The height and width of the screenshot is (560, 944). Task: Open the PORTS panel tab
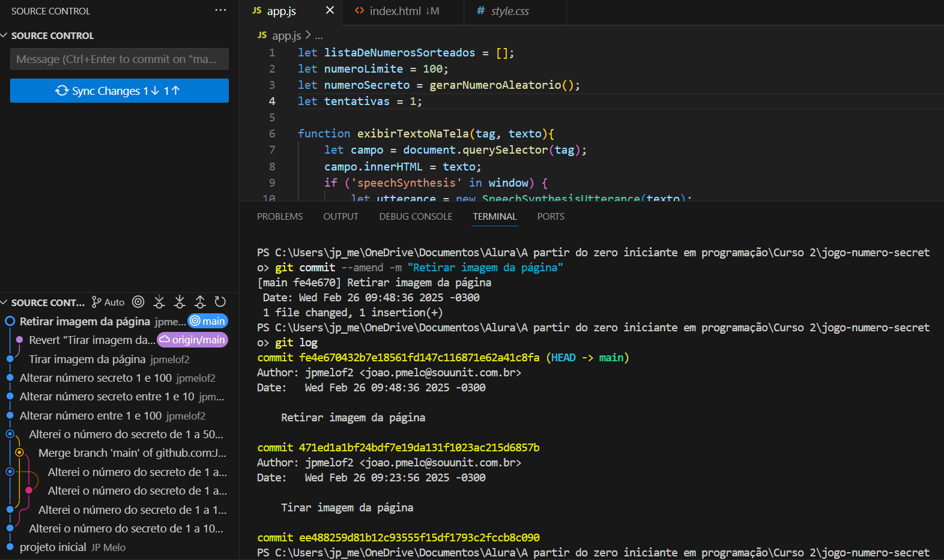coord(551,216)
